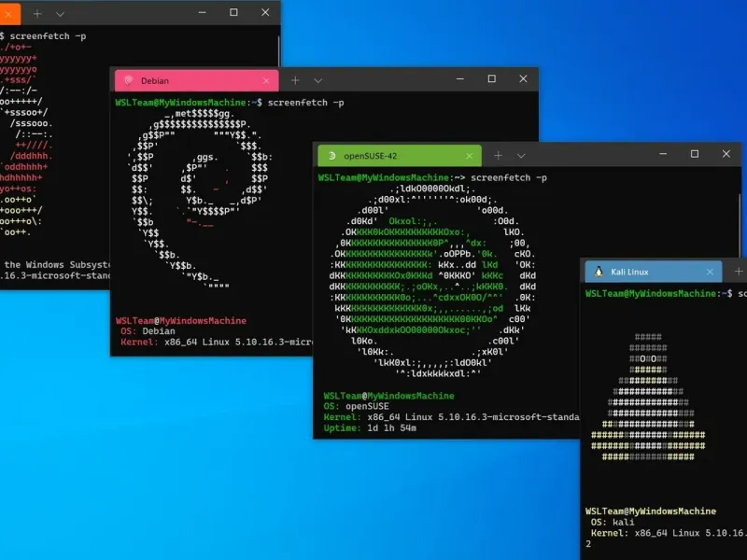The image size is (747, 560).
Task: Minimize the openSUSE terminal window
Action: (663, 154)
